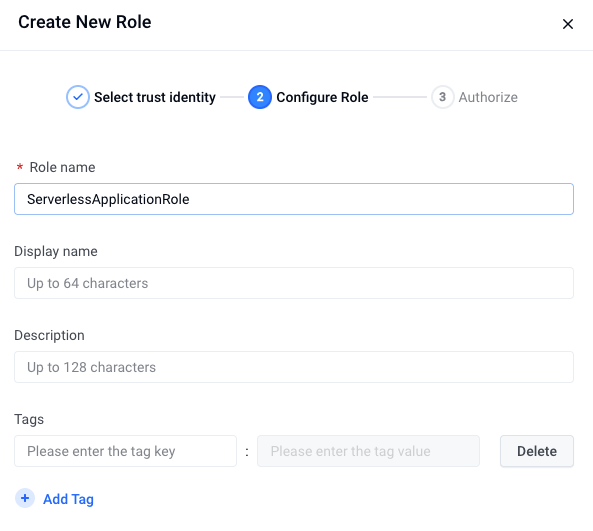The image size is (593, 531).
Task: Click the round plus icon
Action: [x=25, y=498]
